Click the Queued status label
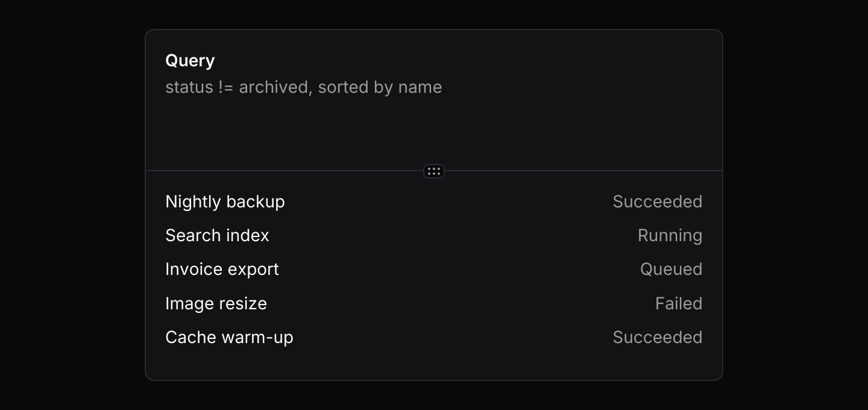 (671, 270)
